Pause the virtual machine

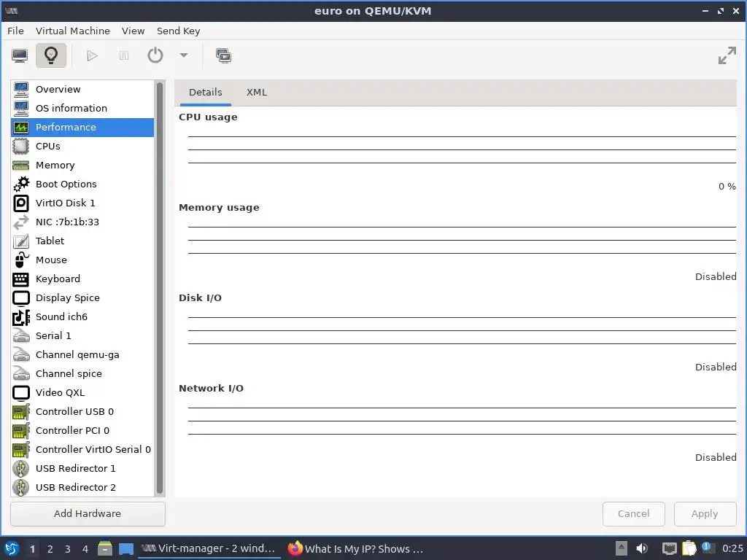point(124,55)
